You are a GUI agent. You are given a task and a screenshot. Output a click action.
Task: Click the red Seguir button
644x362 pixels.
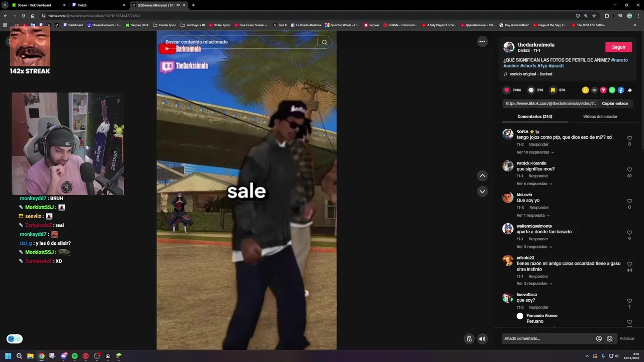point(618,47)
